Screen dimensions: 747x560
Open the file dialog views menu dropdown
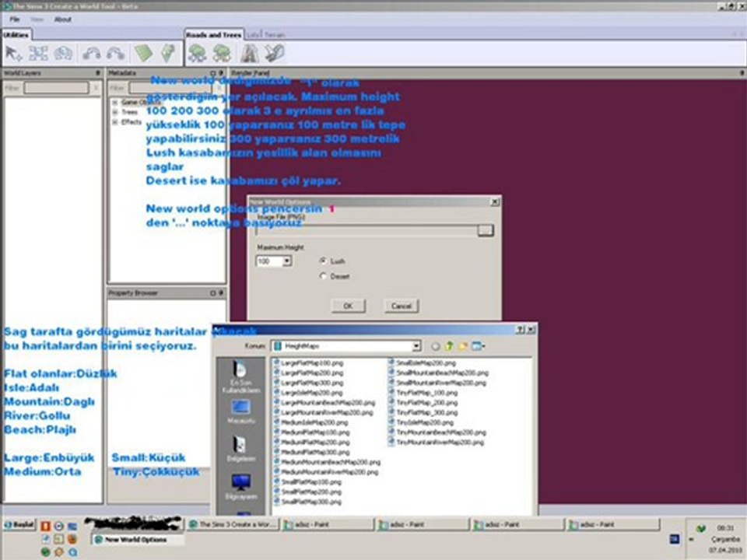tap(479, 346)
